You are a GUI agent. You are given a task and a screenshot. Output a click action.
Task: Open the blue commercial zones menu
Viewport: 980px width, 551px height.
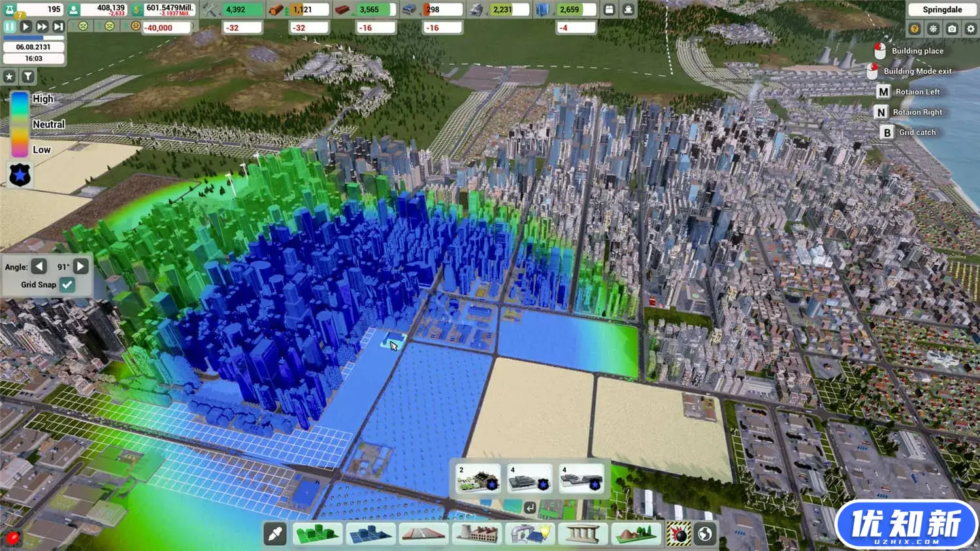pyautogui.click(x=370, y=534)
